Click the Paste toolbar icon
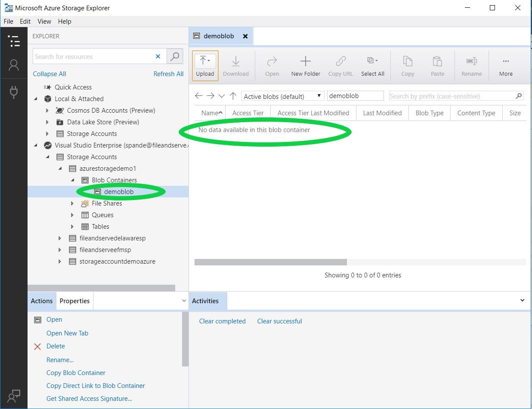This screenshot has height=409, width=532. tap(437, 66)
